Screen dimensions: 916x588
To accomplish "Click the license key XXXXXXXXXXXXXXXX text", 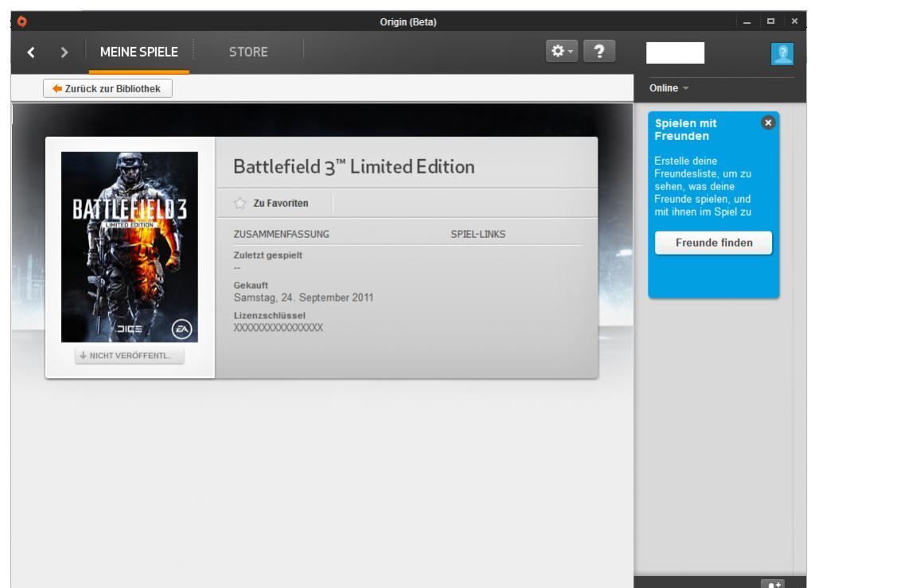I will point(278,328).
